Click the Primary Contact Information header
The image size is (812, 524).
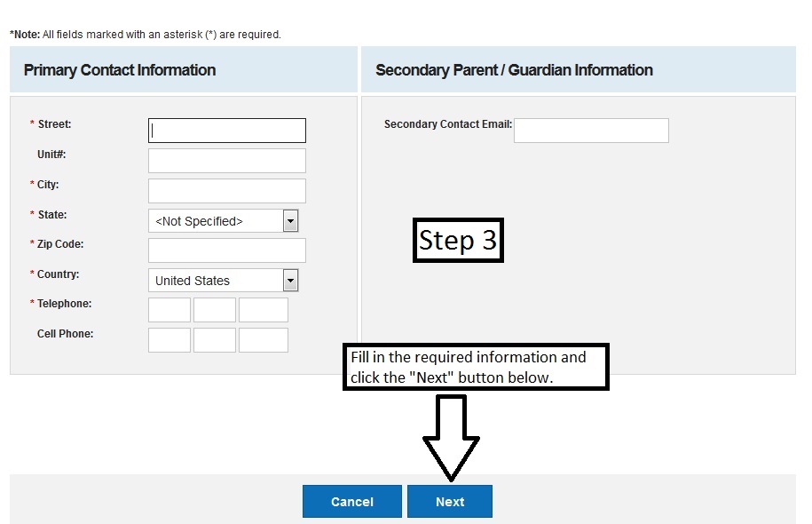(120, 70)
